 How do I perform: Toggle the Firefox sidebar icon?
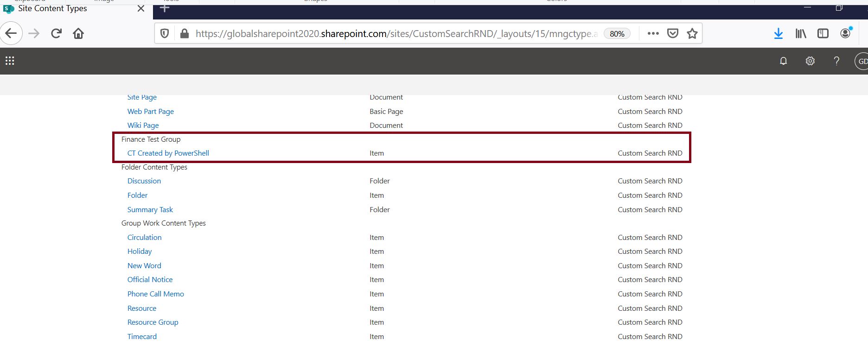point(823,33)
